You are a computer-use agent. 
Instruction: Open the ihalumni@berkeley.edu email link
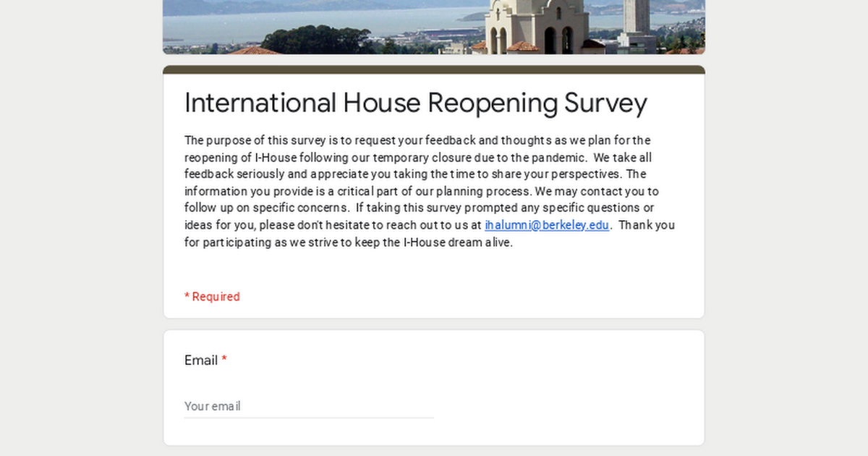[547, 225]
